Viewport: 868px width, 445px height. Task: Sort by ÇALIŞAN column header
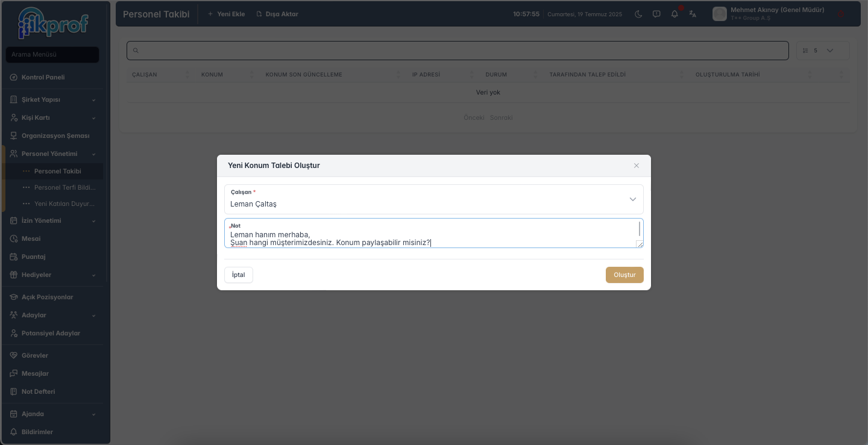tap(145, 75)
